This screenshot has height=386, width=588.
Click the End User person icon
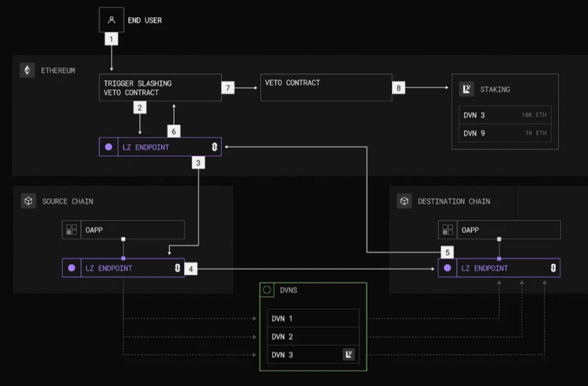coord(111,20)
